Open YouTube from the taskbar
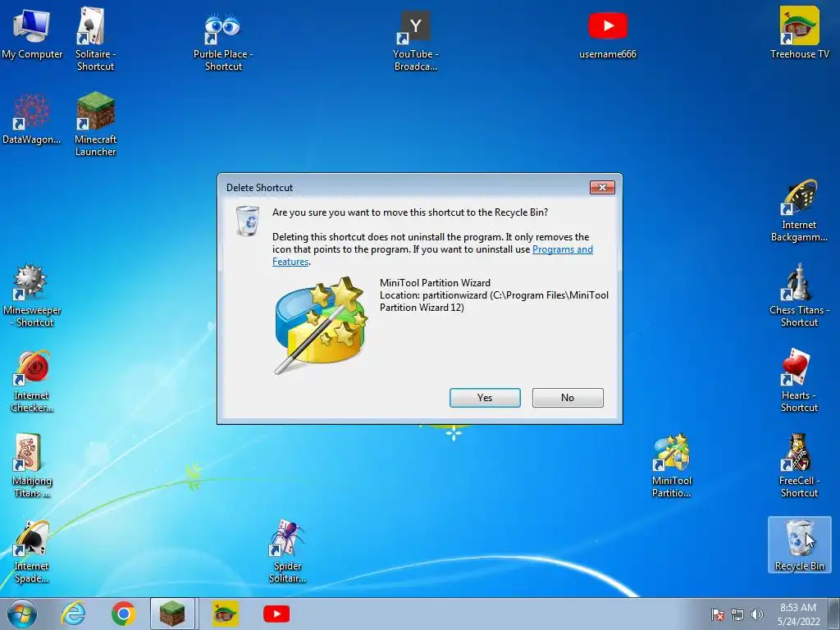 [276, 614]
